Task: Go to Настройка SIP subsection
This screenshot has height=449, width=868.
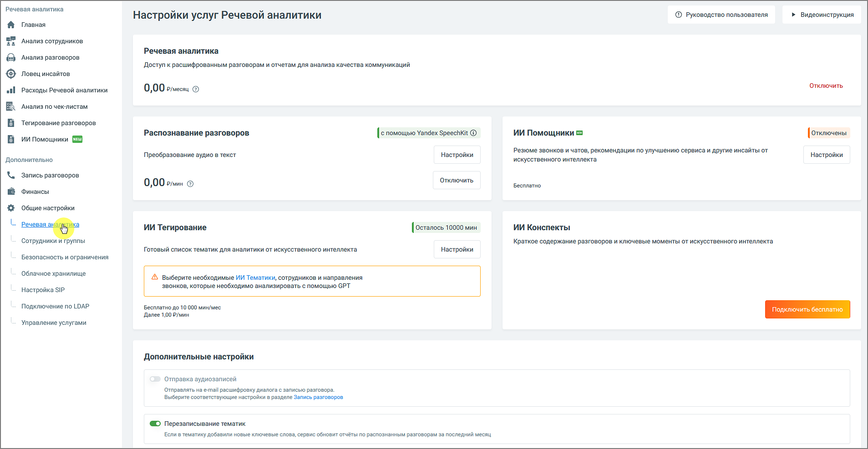Action: coord(43,290)
